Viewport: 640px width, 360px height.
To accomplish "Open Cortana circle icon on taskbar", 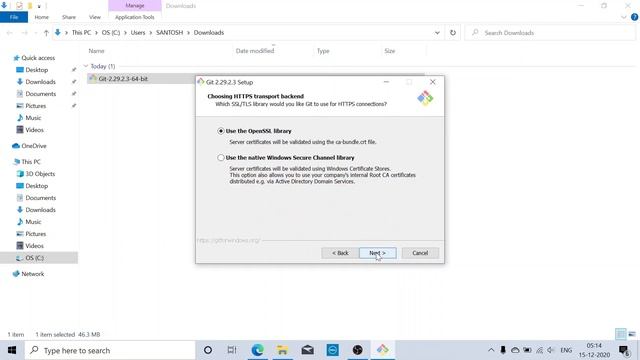I will (208, 350).
